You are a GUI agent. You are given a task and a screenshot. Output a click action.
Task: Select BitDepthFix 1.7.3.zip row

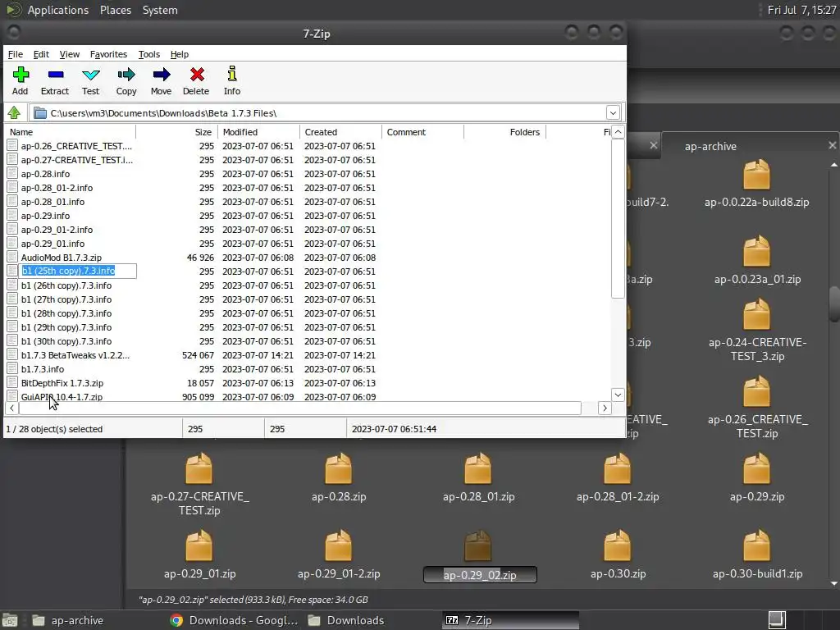pyautogui.click(x=308, y=383)
